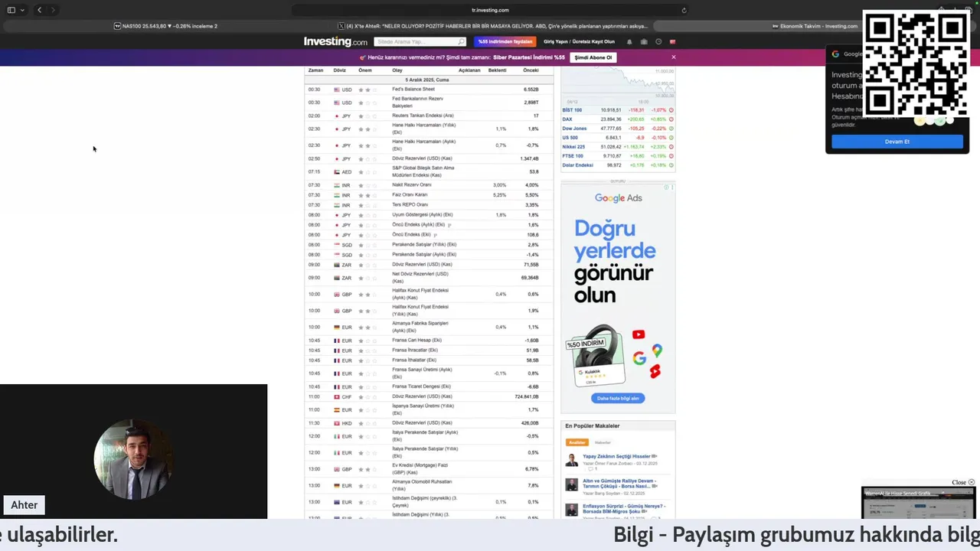The image size is (980, 551).
Task: Click the Devam Et Google sign-in button
Action: click(897, 142)
